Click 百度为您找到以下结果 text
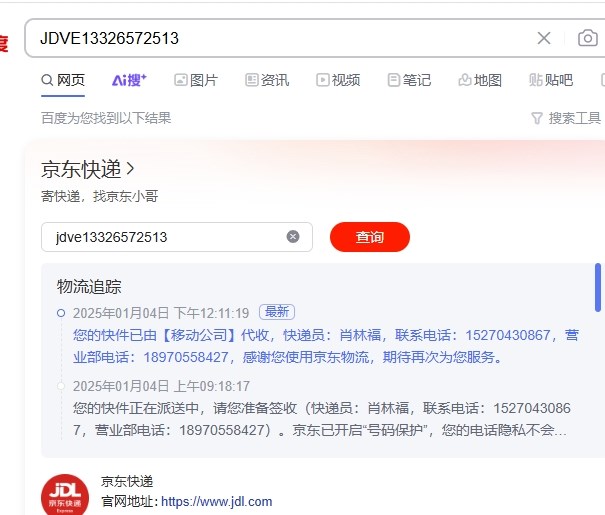Viewport: 605px width, 515px height. tap(106, 118)
